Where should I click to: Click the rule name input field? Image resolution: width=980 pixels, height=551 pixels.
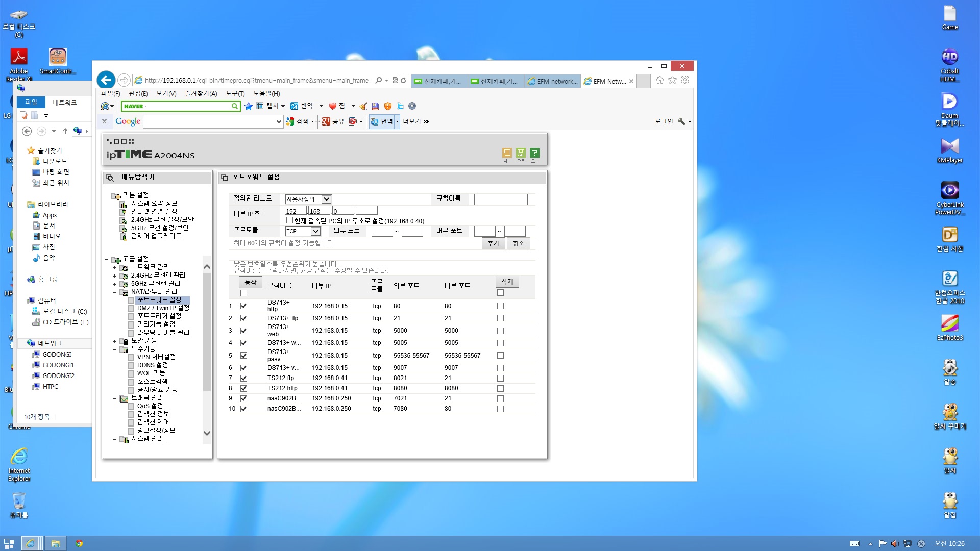click(x=500, y=199)
